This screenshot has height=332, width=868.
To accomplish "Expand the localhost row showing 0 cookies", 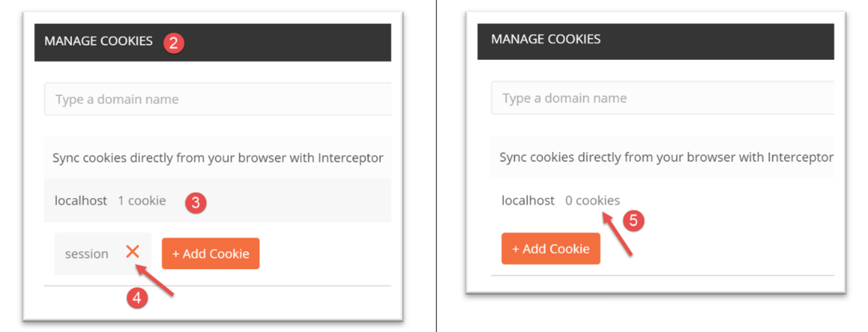I will point(528,200).
